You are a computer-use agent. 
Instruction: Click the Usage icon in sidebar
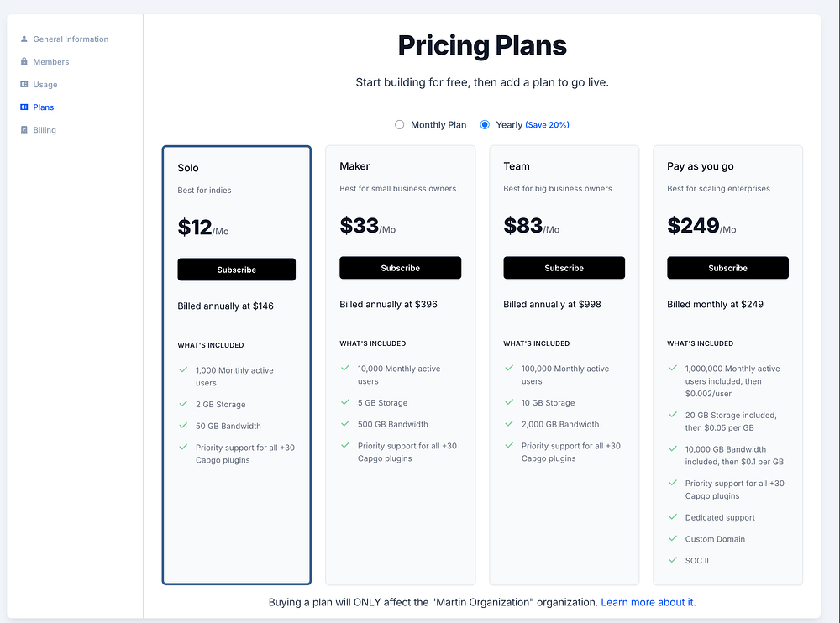(x=24, y=85)
